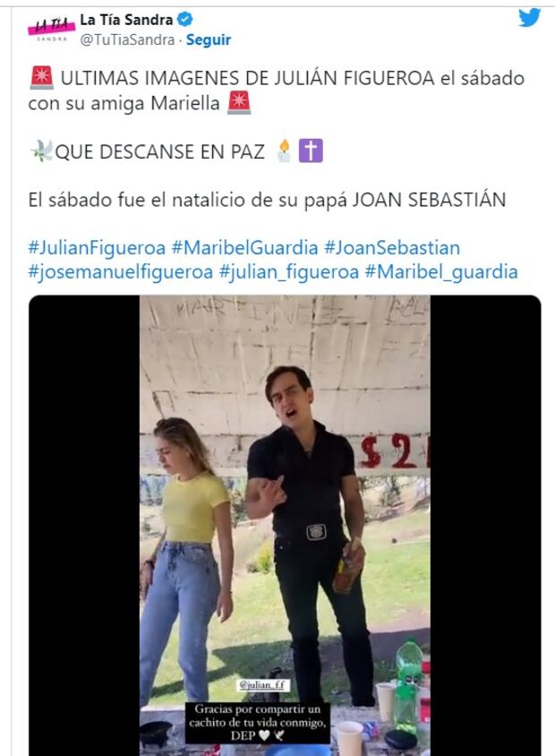Click the purple cross emoji

coord(311,150)
